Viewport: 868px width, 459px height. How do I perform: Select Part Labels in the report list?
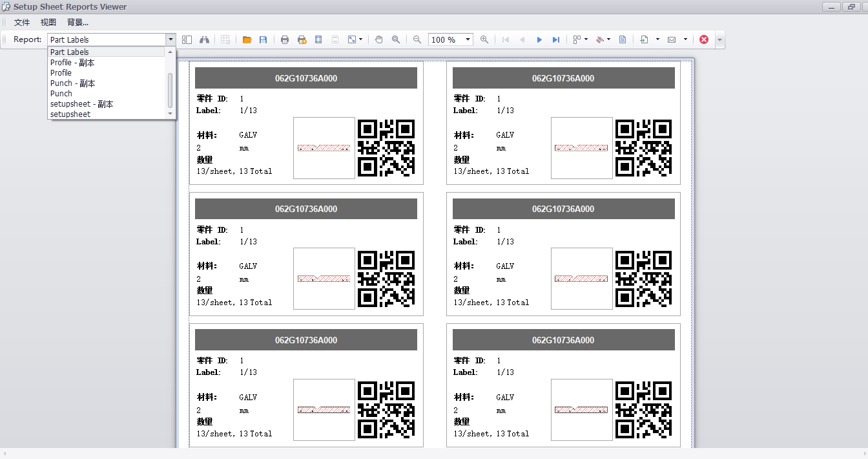click(107, 52)
